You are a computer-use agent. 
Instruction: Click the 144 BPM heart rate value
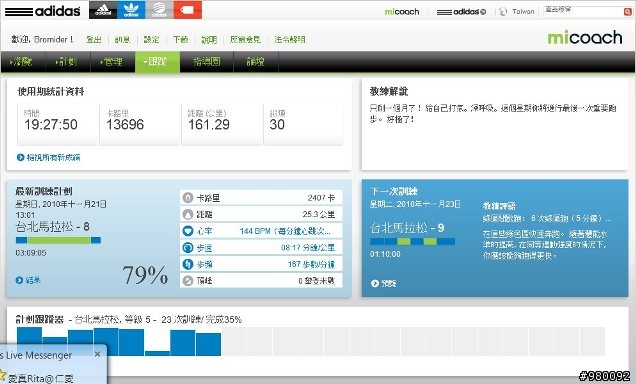coord(285,231)
